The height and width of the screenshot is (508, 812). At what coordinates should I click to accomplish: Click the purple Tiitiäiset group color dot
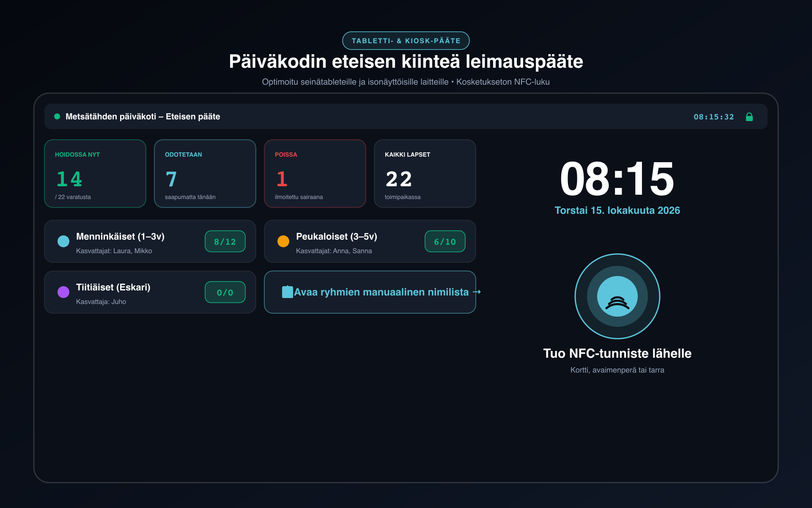[63, 292]
